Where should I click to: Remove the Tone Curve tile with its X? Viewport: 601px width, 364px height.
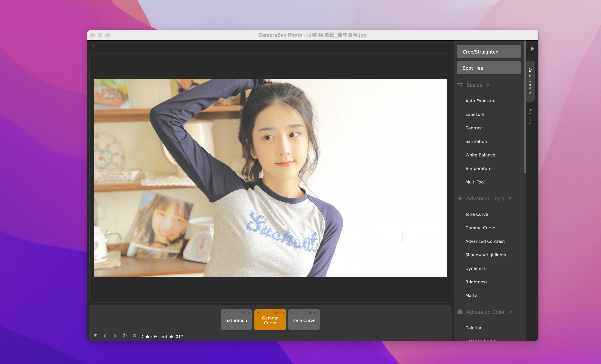point(292,313)
